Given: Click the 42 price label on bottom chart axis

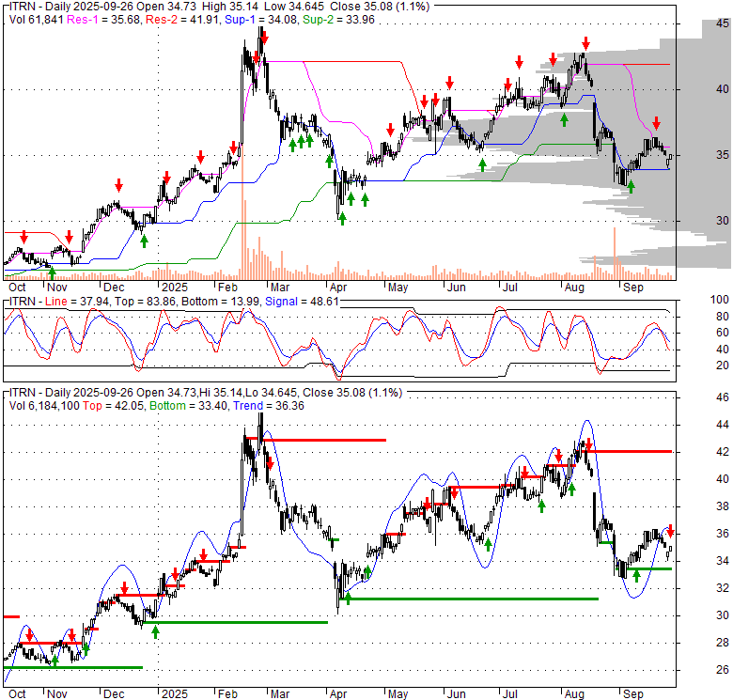Looking at the screenshot, I should [723, 451].
